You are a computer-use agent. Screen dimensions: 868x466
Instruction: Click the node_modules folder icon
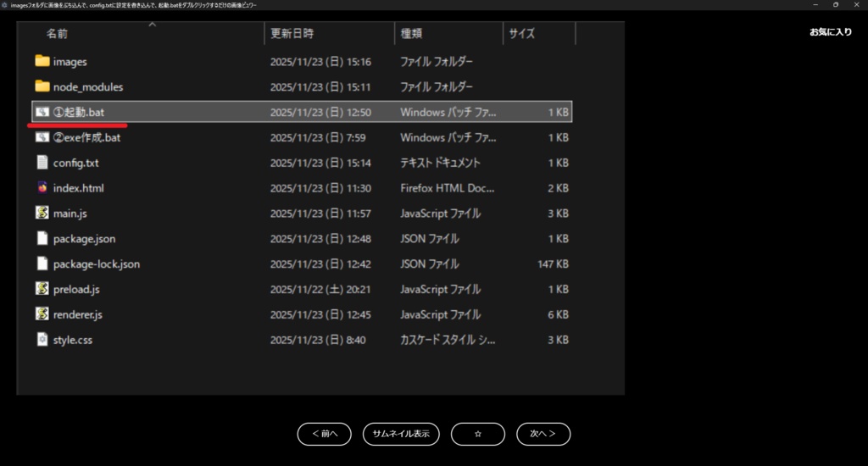(42, 86)
